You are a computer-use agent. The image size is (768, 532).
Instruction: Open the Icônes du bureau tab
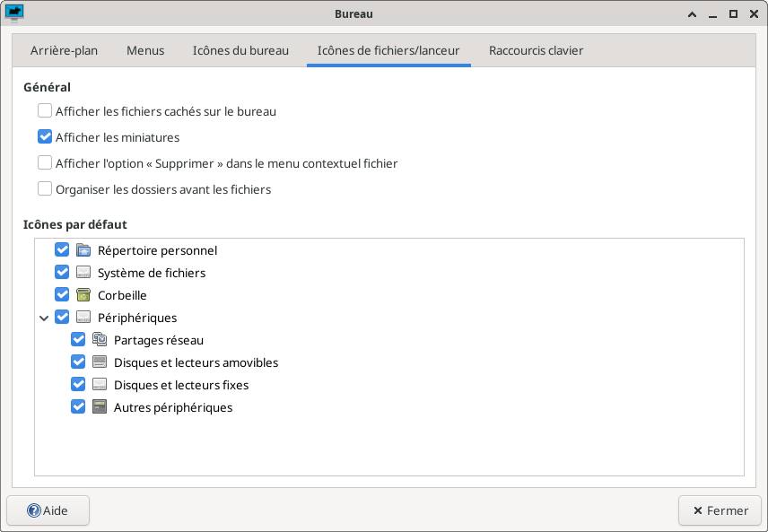click(x=240, y=50)
